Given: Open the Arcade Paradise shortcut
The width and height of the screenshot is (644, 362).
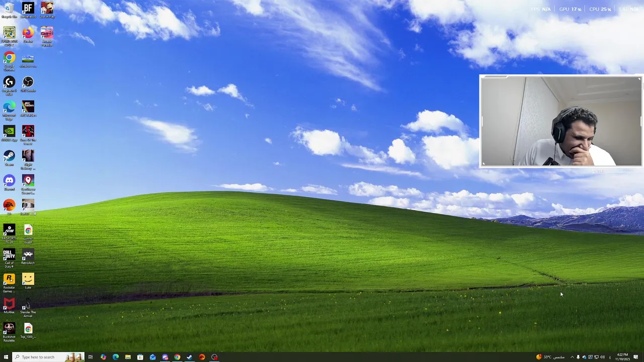Looking at the screenshot, I should tap(47, 36).
